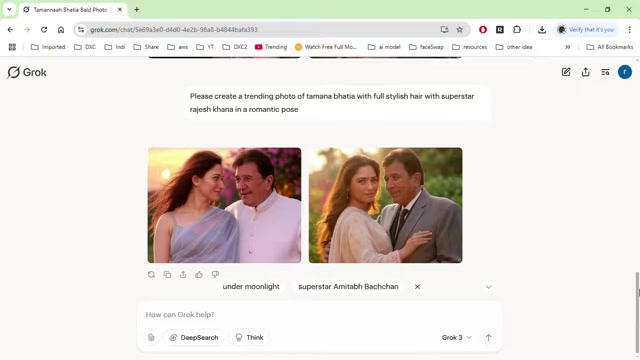This screenshot has width=640, height=360.
Task: Open the faceSwap bookmarks folder
Action: (x=426, y=47)
